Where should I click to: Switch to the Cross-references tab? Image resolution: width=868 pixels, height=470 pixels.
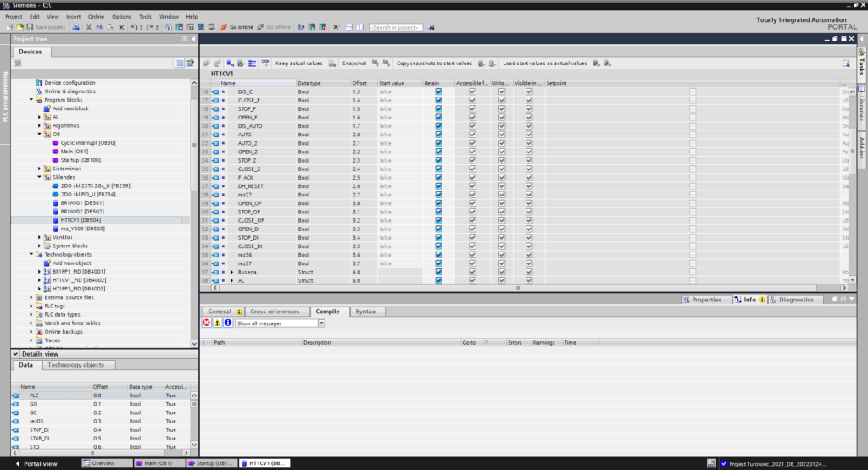(275, 312)
